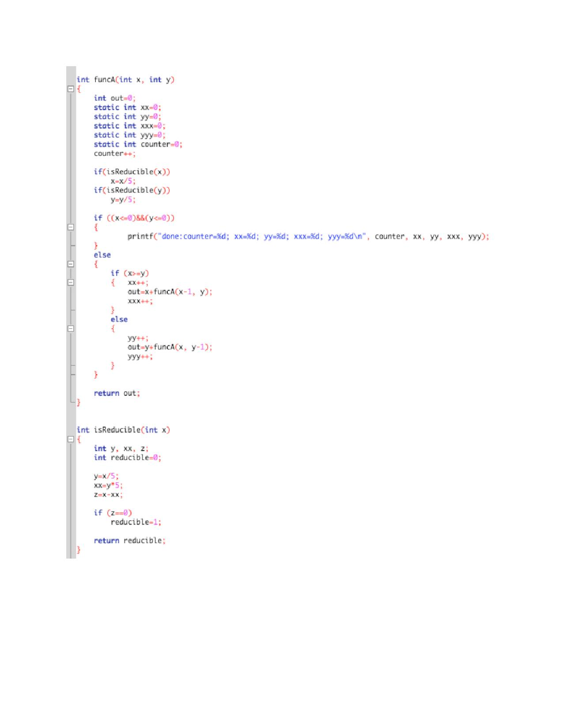
Task: Click the 'yyy++;' statement
Action: 140,356
